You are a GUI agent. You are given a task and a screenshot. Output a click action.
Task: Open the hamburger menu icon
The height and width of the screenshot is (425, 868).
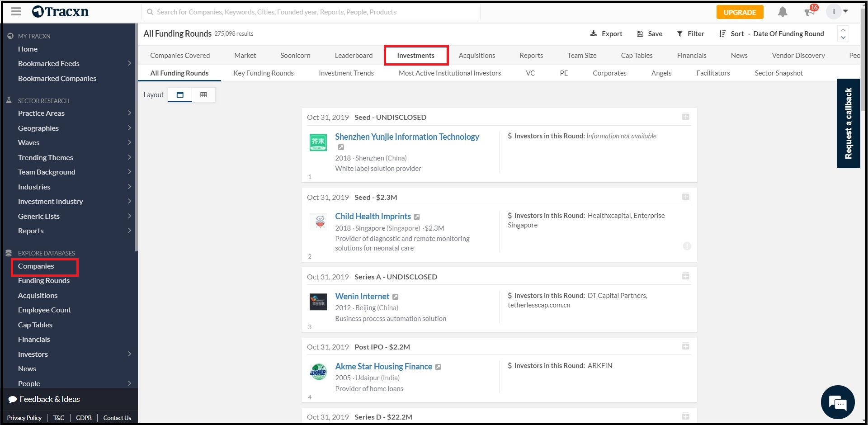point(16,12)
